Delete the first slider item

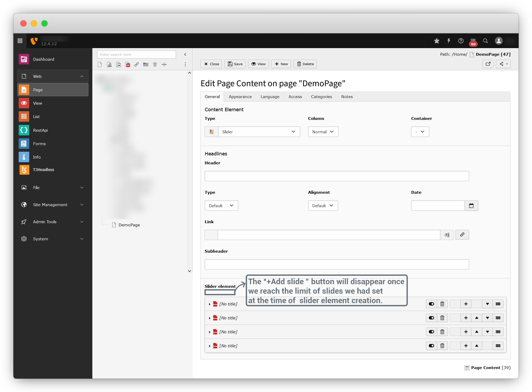pyautogui.click(x=442, y=304)
